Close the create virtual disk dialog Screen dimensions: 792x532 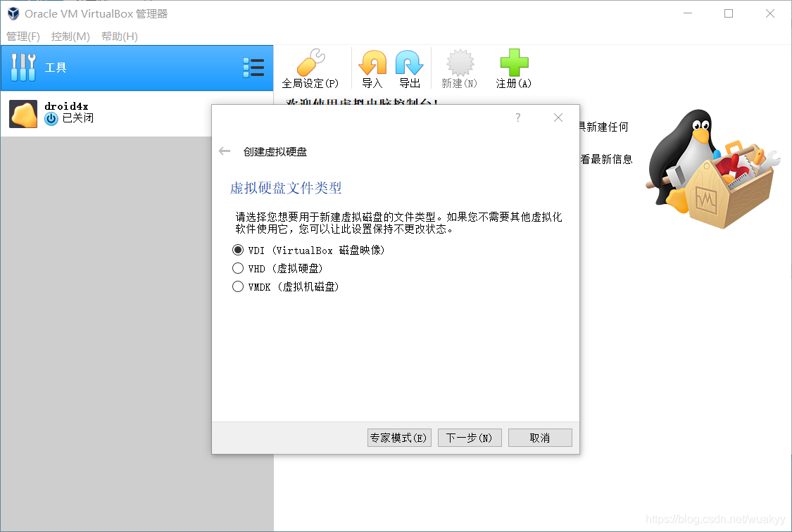pos(558,118)
